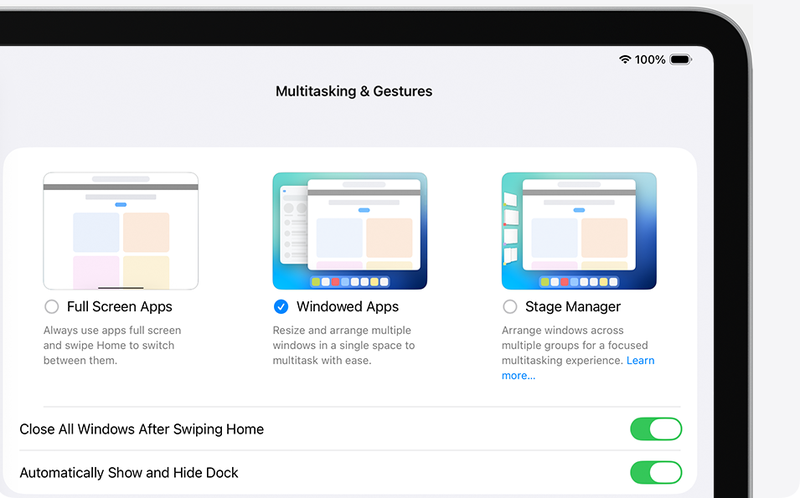Tap the battery icon in status bar

[x=681, y=60]
